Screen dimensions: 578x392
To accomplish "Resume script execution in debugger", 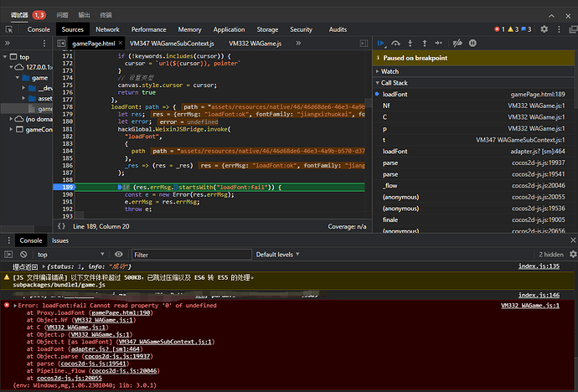I will [x=381, y=43].
